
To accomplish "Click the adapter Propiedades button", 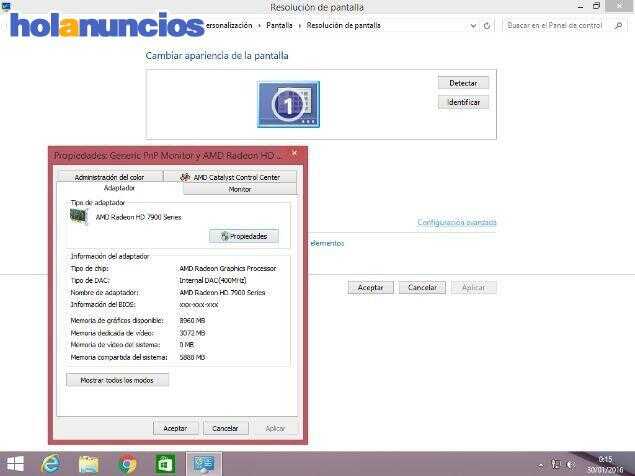I will [x=244, y=236].
